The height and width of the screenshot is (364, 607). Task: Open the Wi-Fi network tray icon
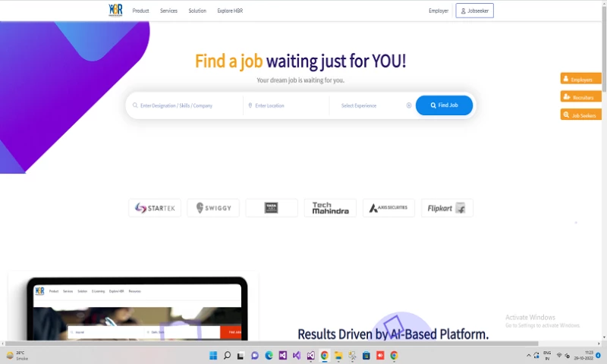tap(559, 356)
